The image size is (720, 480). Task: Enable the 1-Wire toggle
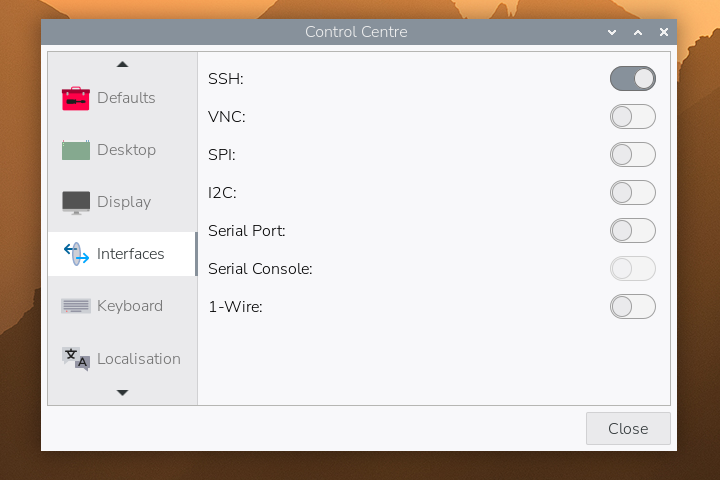(632, 306)
